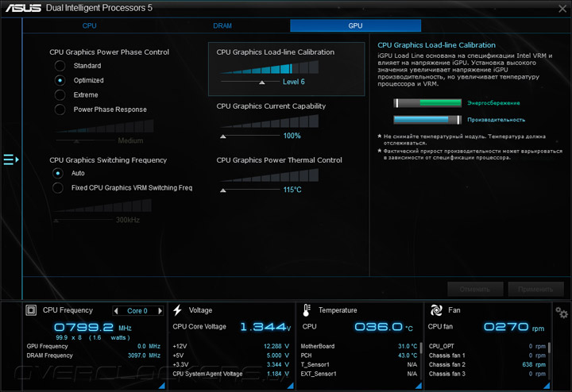Open settings gear icon
This screenshot has height=392, width=572.
pos(562,313)
